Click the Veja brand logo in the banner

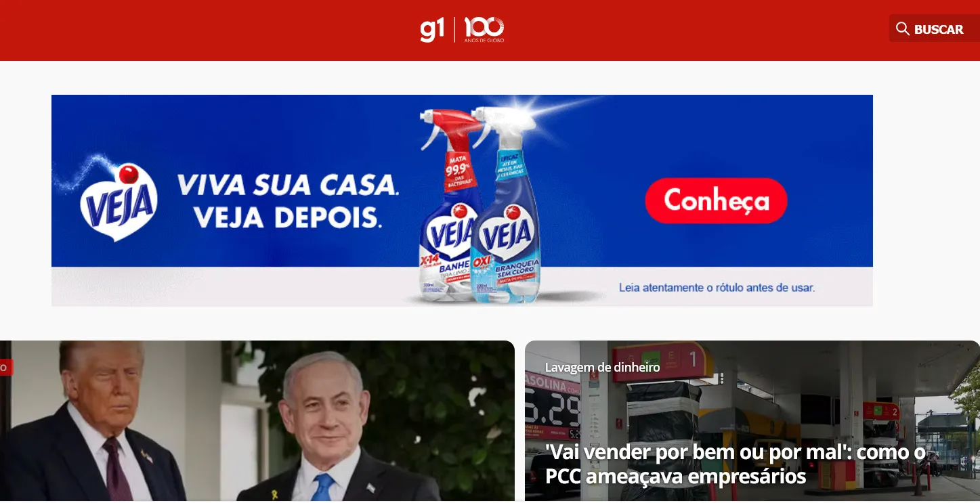tap(119, 200)
